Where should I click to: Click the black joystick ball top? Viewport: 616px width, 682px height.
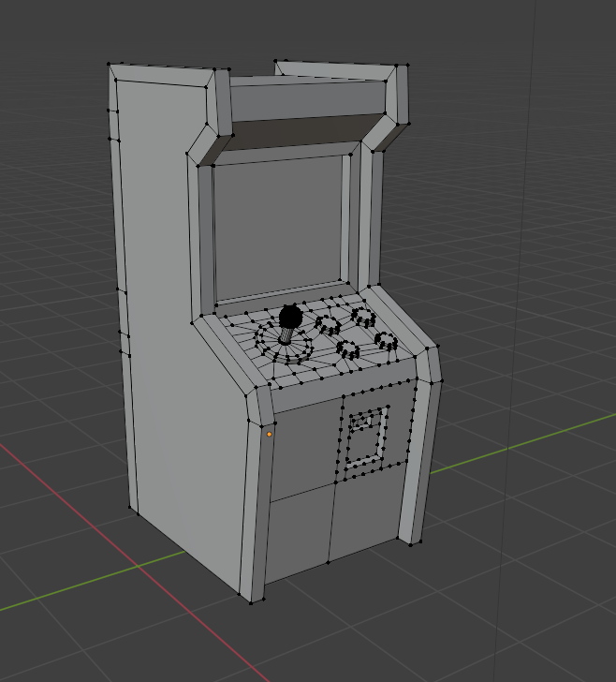[x=290, y=317]
